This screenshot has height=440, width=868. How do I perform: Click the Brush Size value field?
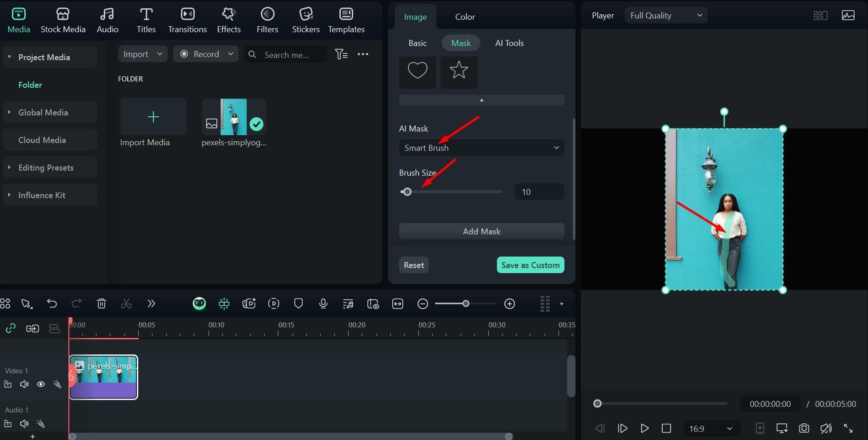[x=540, y=192]
